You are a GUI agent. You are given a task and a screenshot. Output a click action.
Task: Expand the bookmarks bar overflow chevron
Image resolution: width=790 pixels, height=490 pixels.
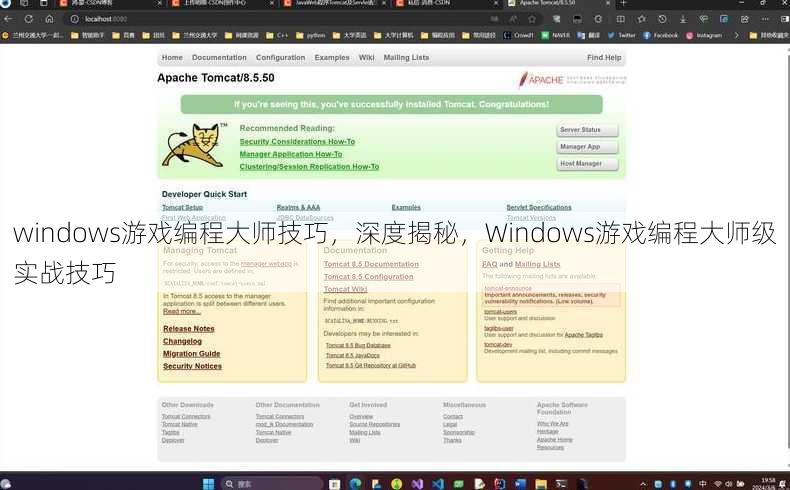tap(737, 35)
